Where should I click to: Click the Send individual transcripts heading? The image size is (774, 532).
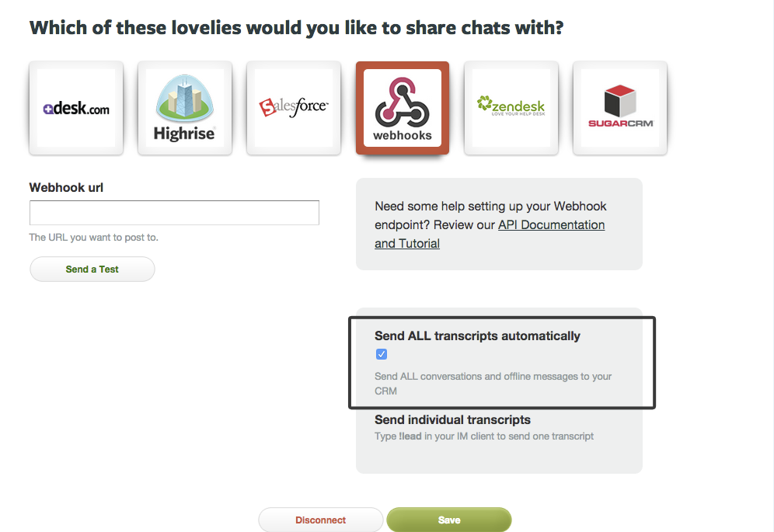click(x=452, y=419)
